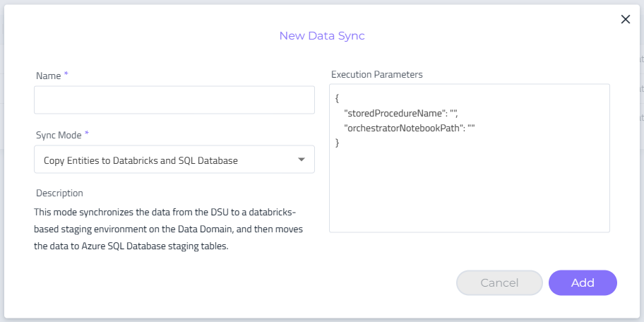Screen dimensions: 644x322
Task: Click the Execution Parameters label
Action: point(376,74)
